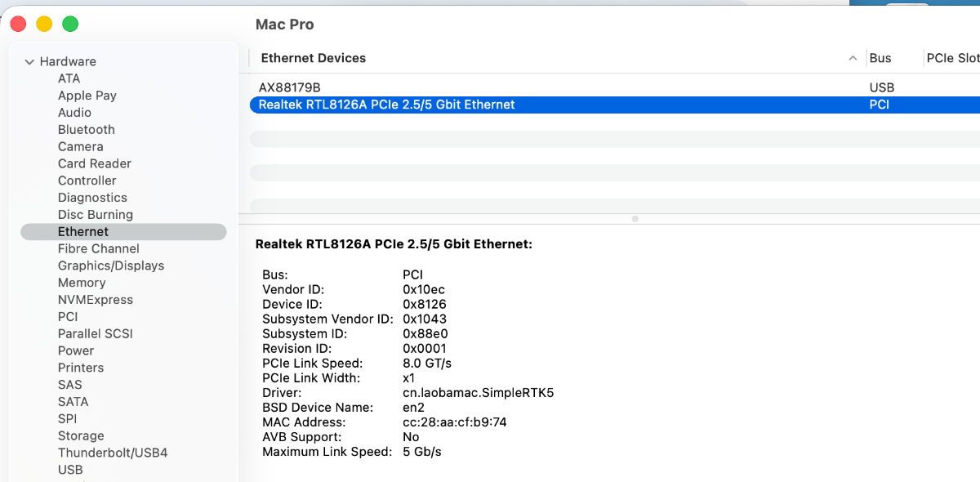Viewport: 980px width, 482px height.
Task: Sort by Ethernet Devices column arrow
Action: point(853,58)
